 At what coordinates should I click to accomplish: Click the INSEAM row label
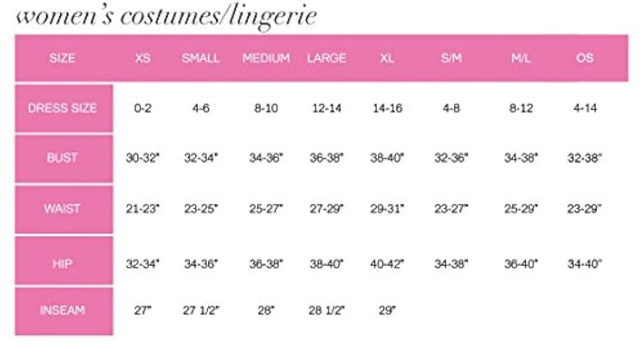coord(62,311)
